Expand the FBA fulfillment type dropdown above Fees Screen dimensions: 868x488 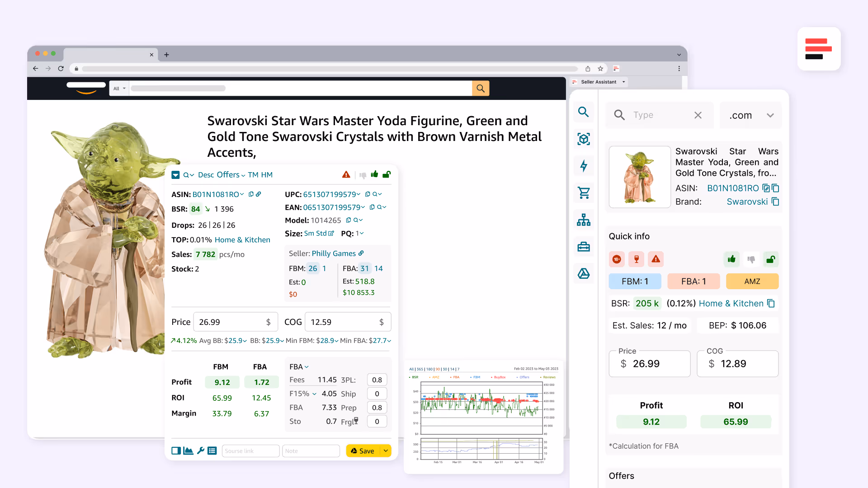[299, 367]
